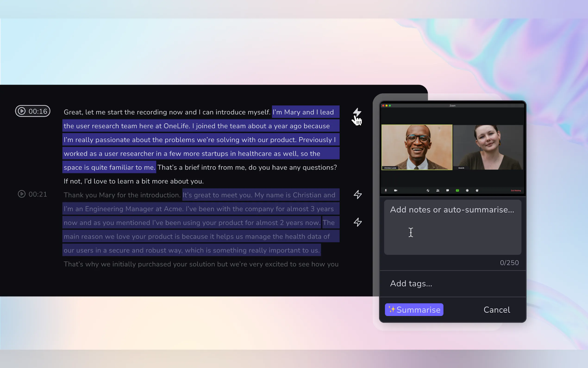Toggle the video camera in the Zoom toolbar
This screenshot has width=588, height=368.
395,190
